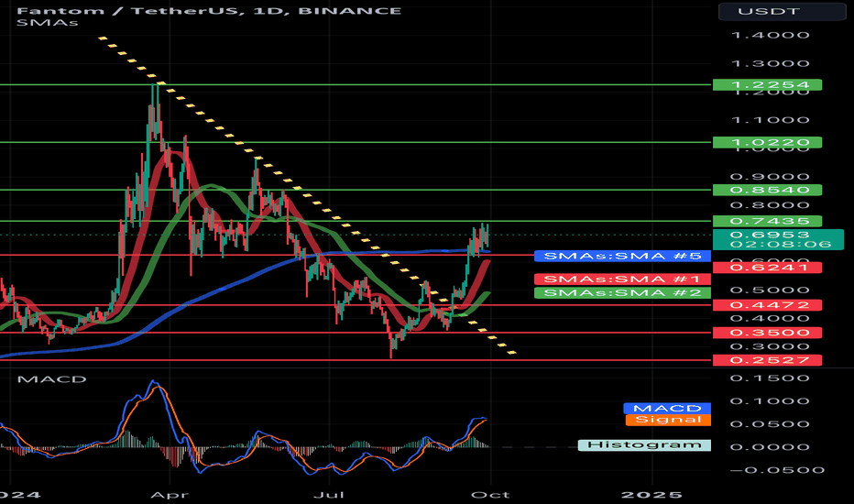Click the 0.8000 price scale value
The height and width of the screenshot is (504, 854).
pos(770,205)
